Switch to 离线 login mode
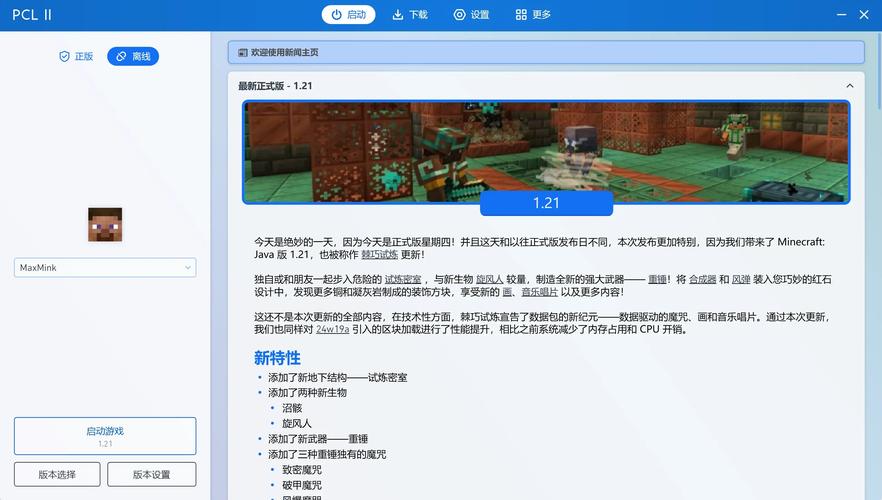Viewport: 882px width, 500px height. [x=133, y=56]
